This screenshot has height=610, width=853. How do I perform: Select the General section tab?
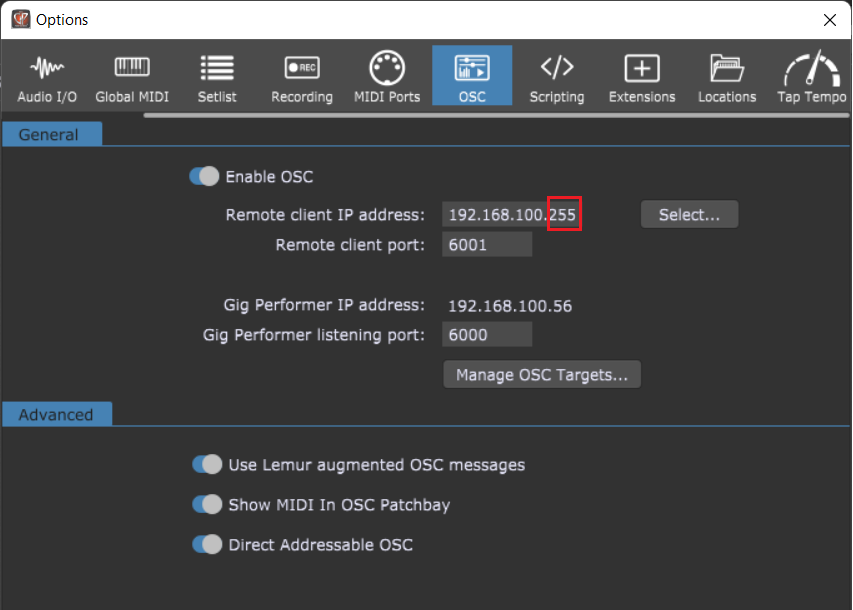(x=52, y=134)
